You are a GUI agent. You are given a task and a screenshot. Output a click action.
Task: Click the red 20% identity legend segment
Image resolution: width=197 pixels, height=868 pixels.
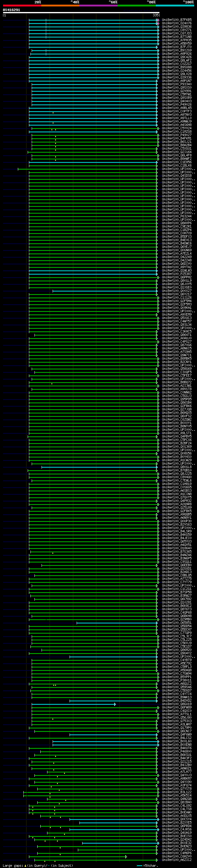point(22,6)
